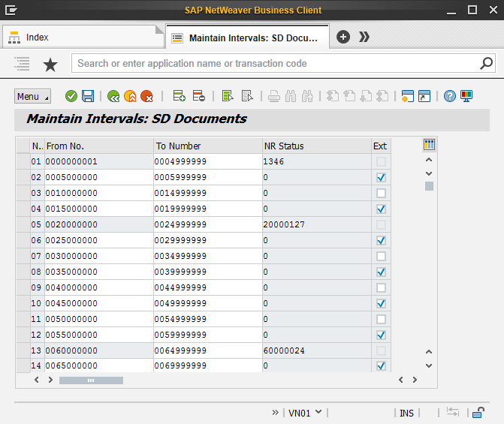Screen dimensions: 504x424
Task: Click the Find Next binoculars icon
Action: [x=307, y=96]
